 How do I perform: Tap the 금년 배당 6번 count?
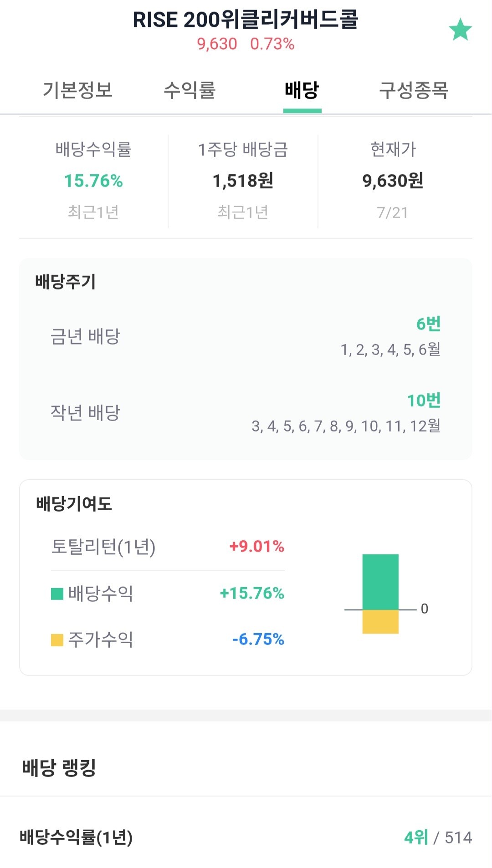(x=428, y=324)
